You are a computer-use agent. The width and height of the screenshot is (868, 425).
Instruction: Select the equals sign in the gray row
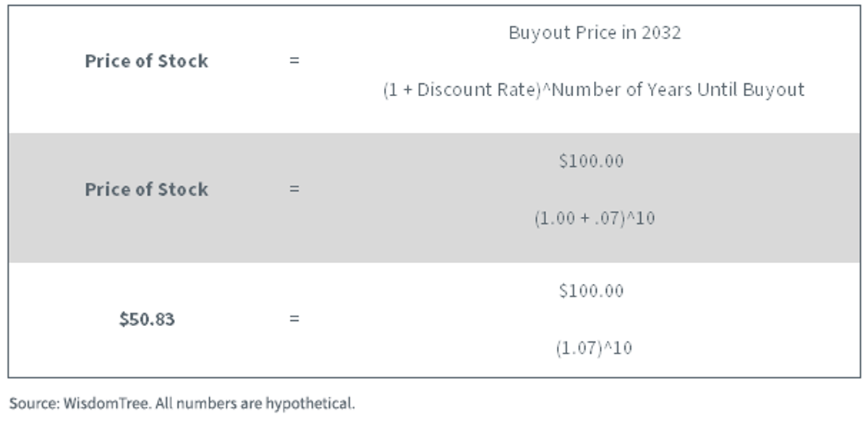tap(294, 190)
